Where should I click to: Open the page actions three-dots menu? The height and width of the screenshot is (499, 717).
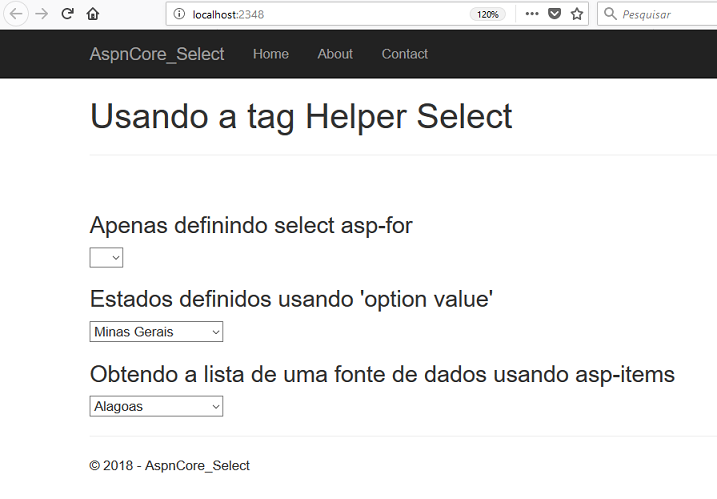[532, 14]
